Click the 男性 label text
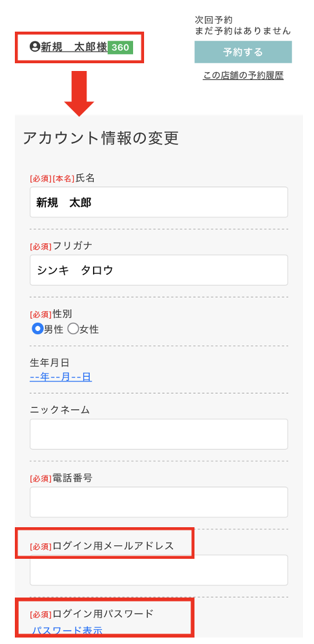The image size is (314, 644). [x=54, y=329]
